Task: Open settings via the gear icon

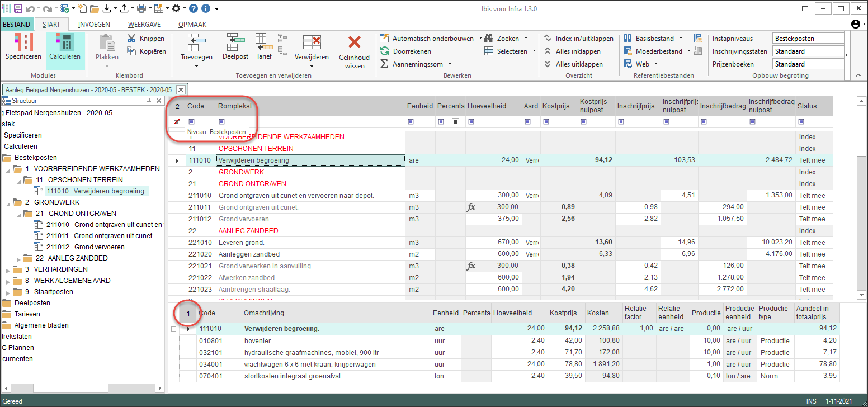Action: coord(176,8)
